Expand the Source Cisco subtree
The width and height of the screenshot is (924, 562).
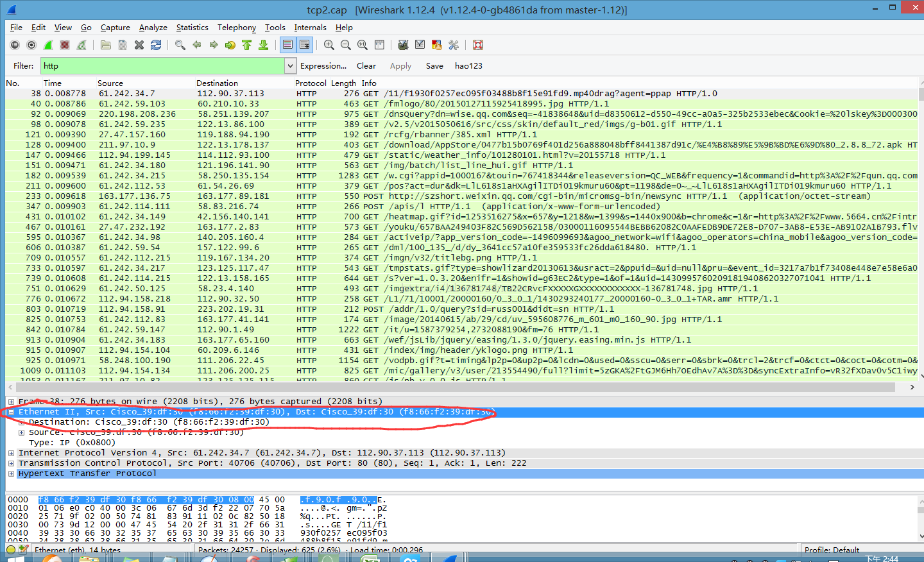[x=22, y=432]
